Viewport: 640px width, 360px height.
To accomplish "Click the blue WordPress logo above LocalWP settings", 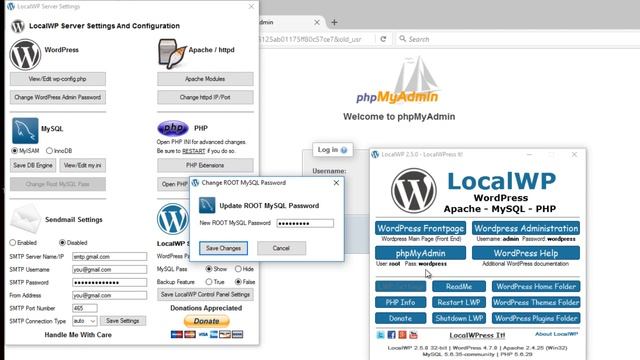I will [173, 219].
